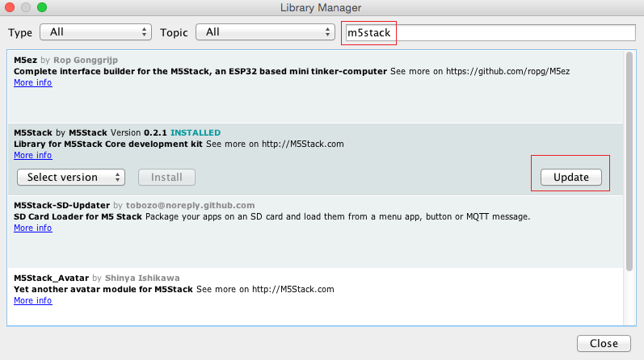This screenshot has width=644, height=360.
Task: Click the green zoom window button
Action: click(42, 7)
